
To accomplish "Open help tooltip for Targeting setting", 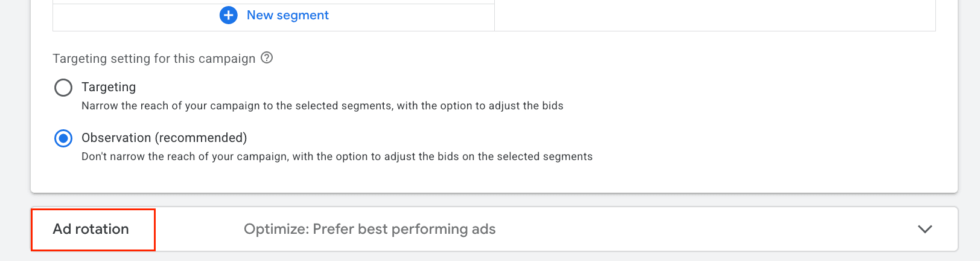I will pos(267,58).
